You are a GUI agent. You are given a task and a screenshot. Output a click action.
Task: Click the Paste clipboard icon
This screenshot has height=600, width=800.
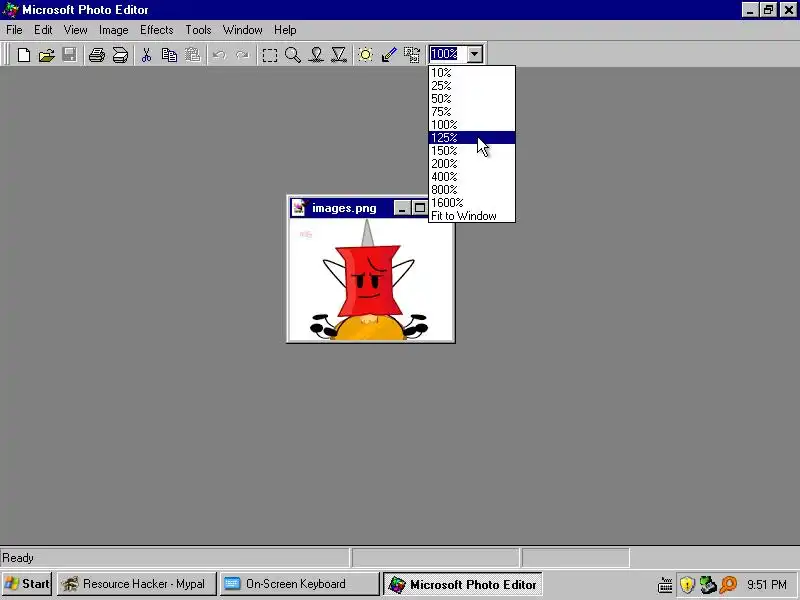(x=192, y=55)
